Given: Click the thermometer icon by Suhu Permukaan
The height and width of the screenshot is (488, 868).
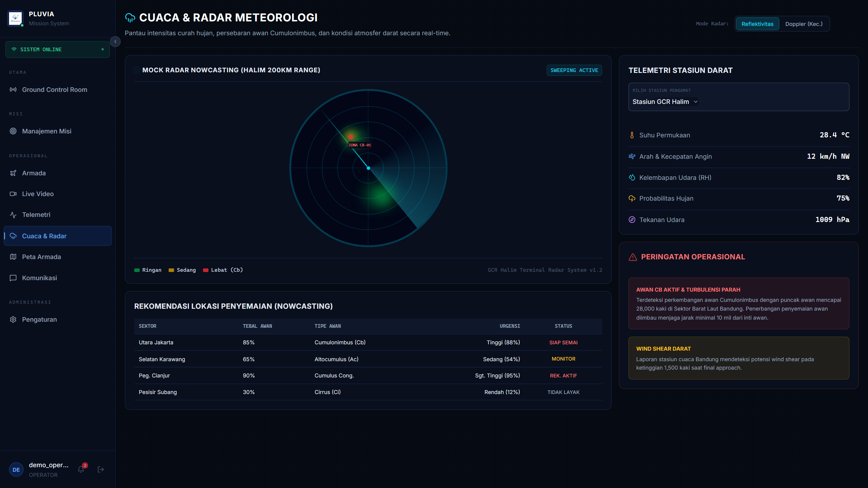Looking at the screenshot, I should pos(632,135).
